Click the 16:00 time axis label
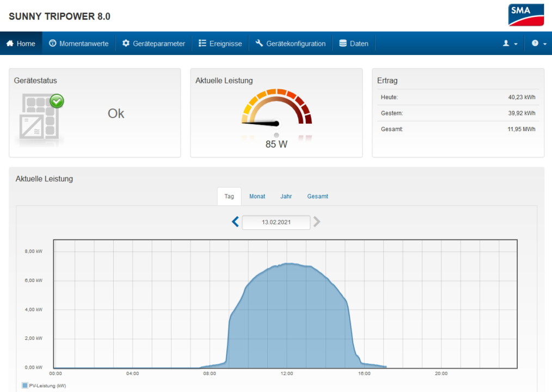This screenshot has width=552, height=392. (x=364, y=373)
